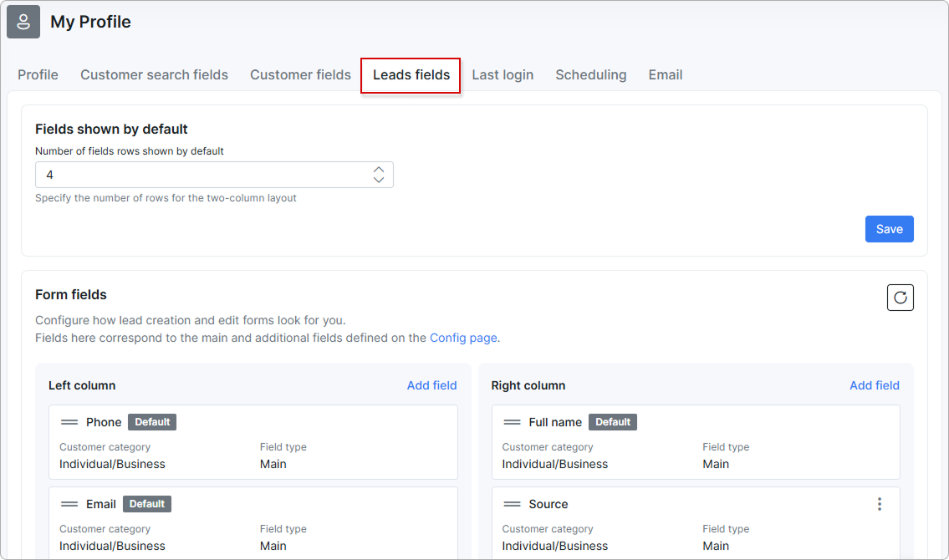Screen dimensions: 949x560
Task: Click the Phone field name
Action: coord(104,422)
